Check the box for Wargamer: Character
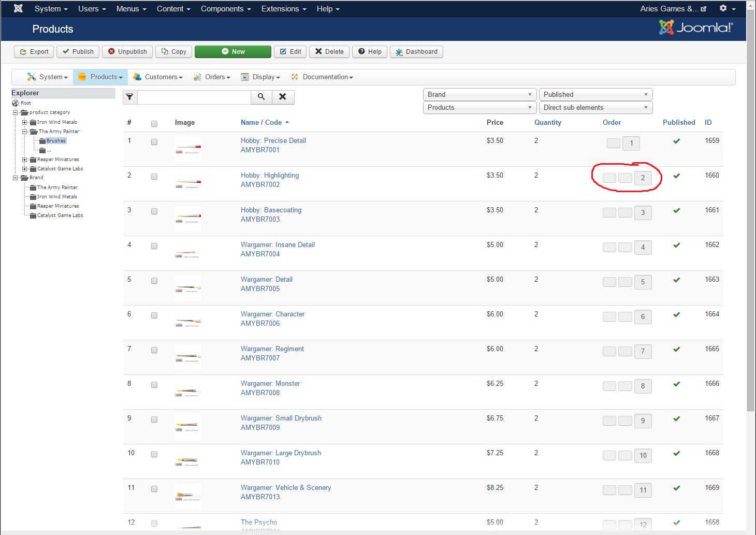 (154, 315)
